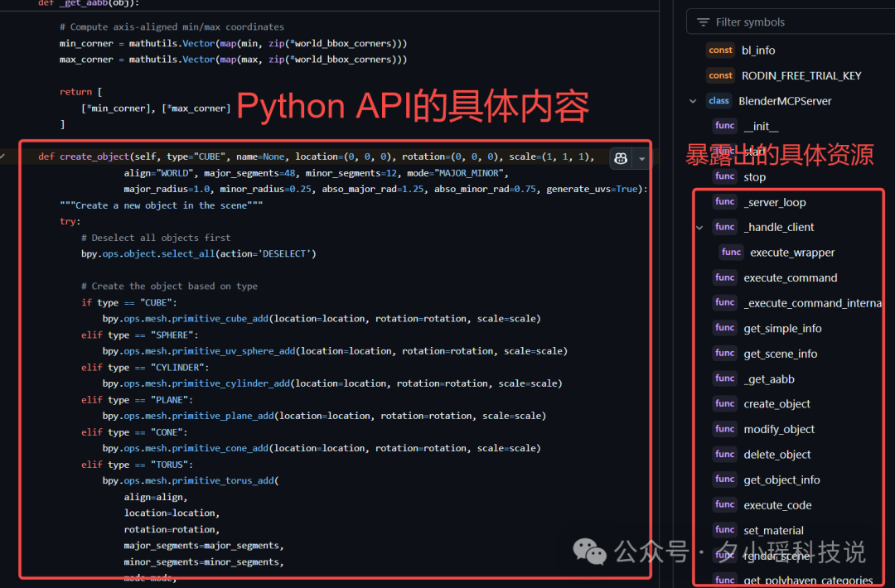Image resolution: width=895 pixels, height=588 pixels.
Task: Click primitive_uv_sphere_add call in the code
Action: tap(234, 351)
